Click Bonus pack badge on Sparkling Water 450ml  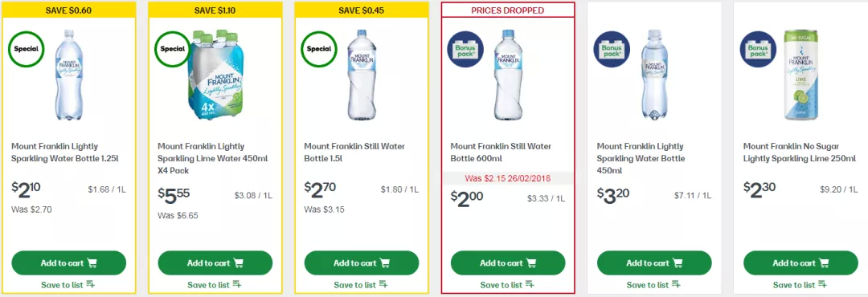612,49
